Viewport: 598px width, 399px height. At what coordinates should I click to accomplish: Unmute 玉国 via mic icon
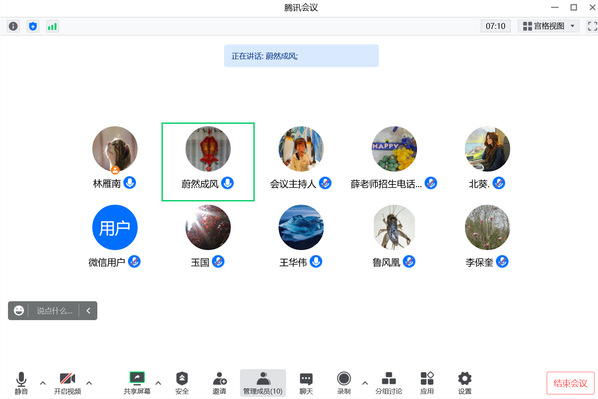tap(218, 262)
